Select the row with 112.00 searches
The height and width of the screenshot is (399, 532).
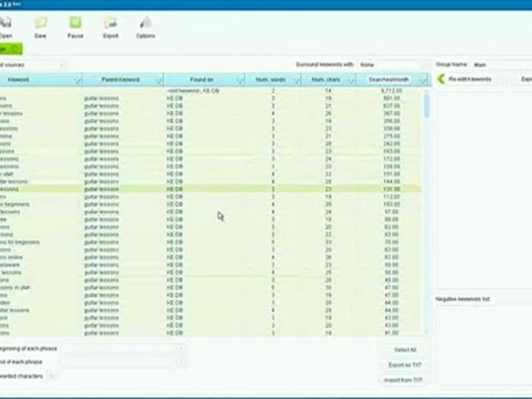(x=211, y=197)
